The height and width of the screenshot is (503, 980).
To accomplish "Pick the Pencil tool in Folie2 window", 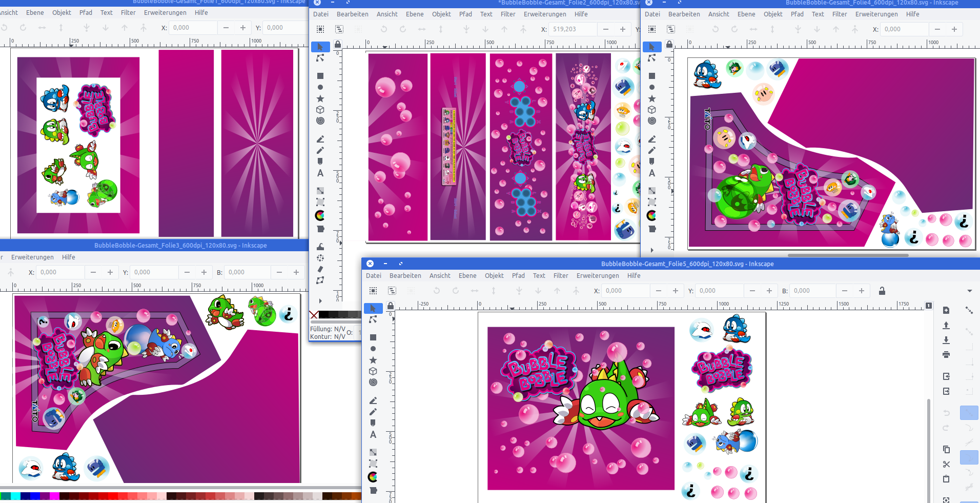I will 320,150.
